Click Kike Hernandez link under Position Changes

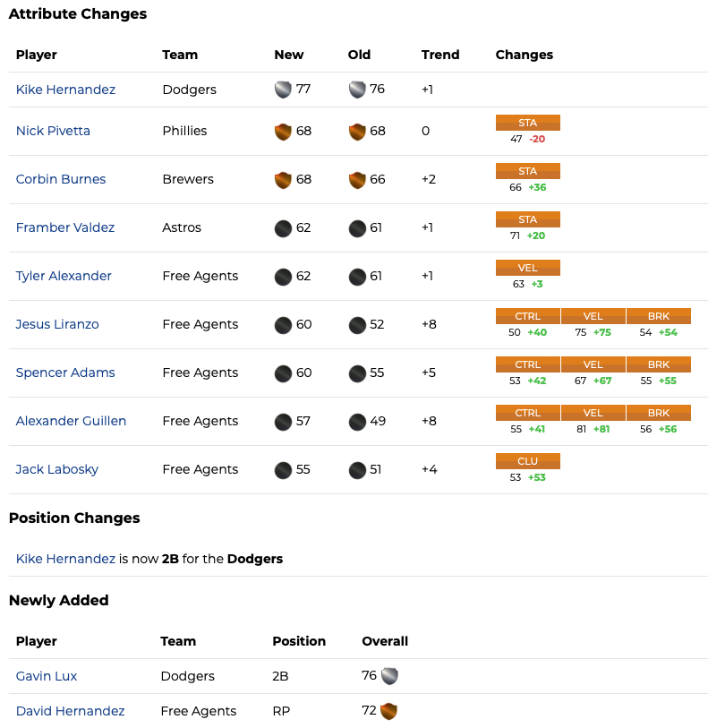[65, 559]
